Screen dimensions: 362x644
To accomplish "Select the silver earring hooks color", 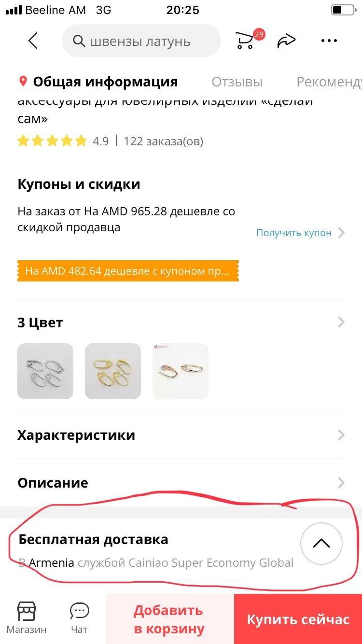I will point(45,371).
